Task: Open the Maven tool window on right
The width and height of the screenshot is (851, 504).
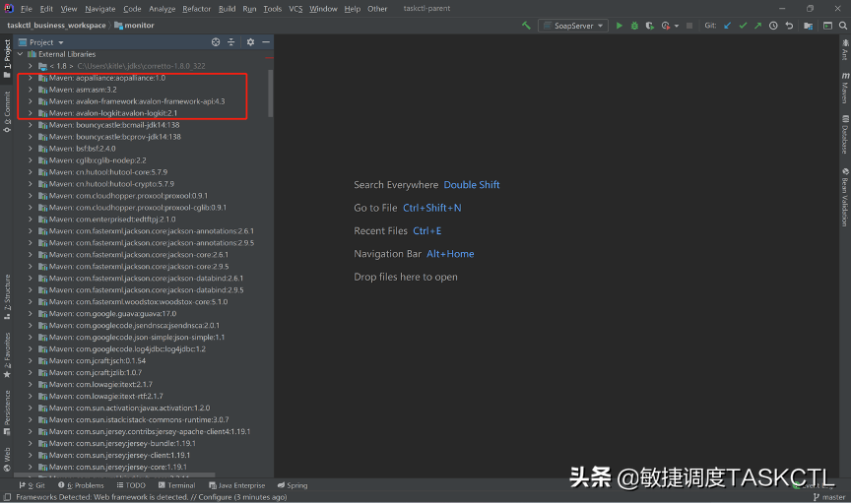Action: click(845, 88)
